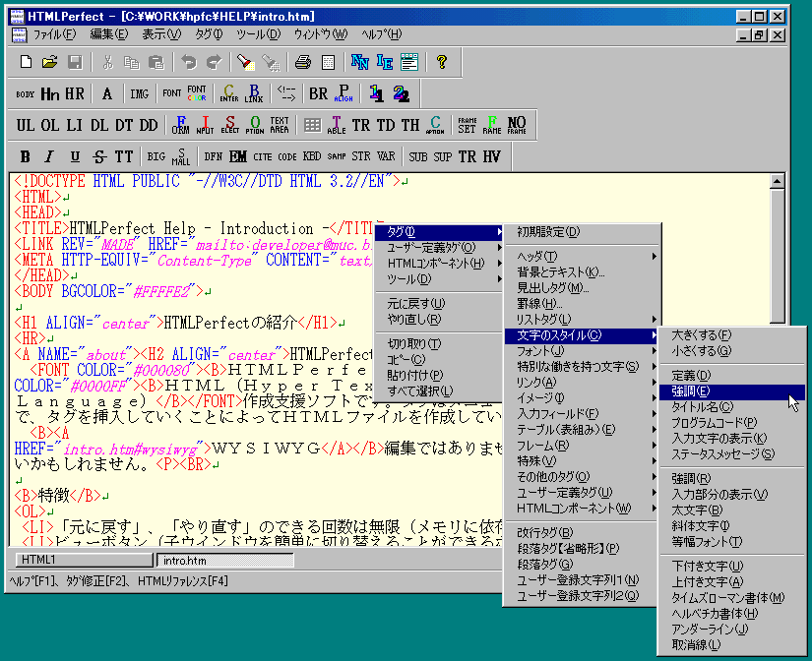Insert a FRAMESET tag from the toolbar
Image resolution: width=812 pixels, height=661 pixels.
point(468,125)
